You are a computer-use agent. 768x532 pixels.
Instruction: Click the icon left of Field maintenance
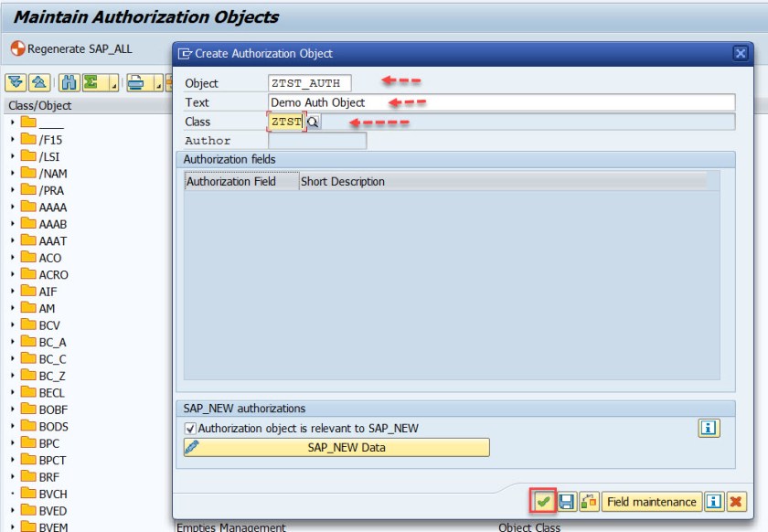[589, 501]
